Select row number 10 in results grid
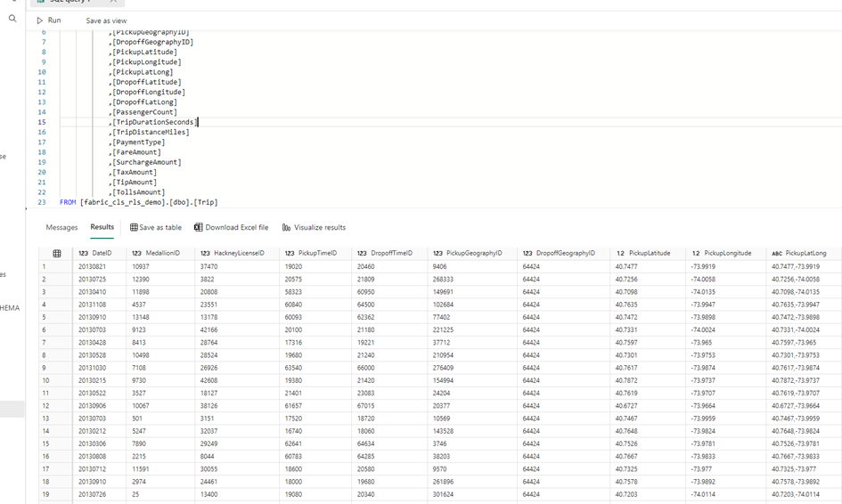 (45, 380)
